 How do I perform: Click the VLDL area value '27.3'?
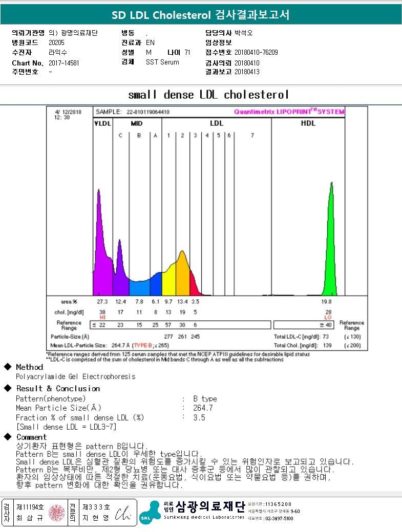point(102,301)
